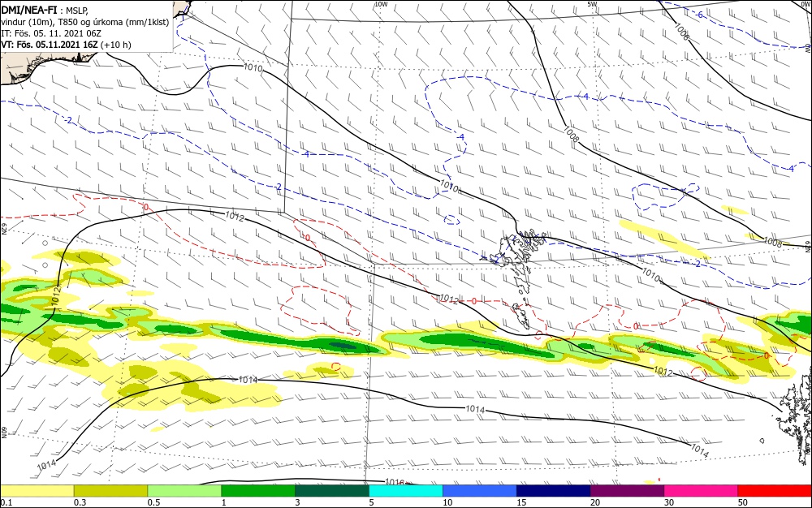
Task: Click the 'DMI/NEA-FI : MSLP,' title line
Action: tap(45, 10)
